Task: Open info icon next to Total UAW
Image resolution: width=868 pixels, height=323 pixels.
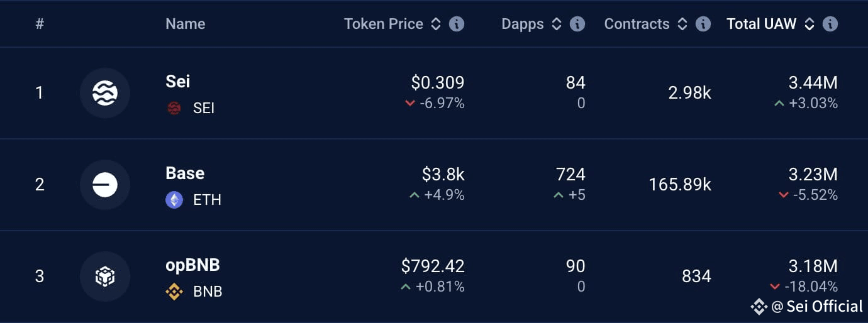Action: (x=830, y=24)
